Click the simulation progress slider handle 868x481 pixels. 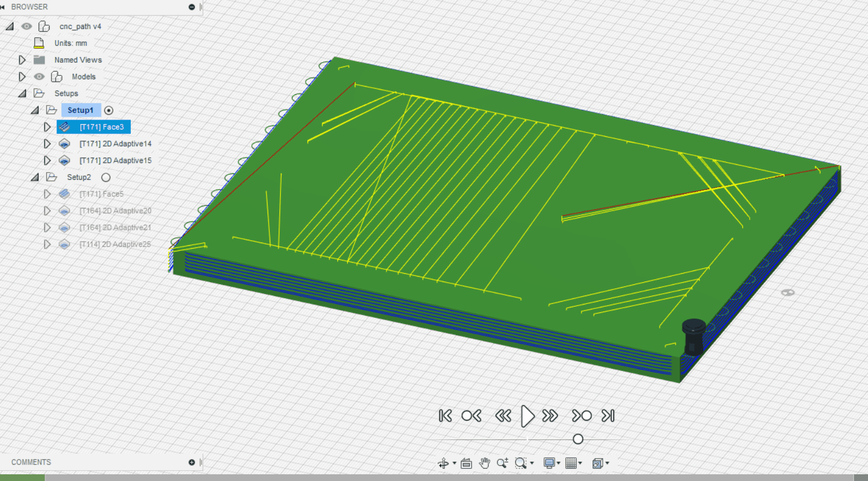point(578,439)
